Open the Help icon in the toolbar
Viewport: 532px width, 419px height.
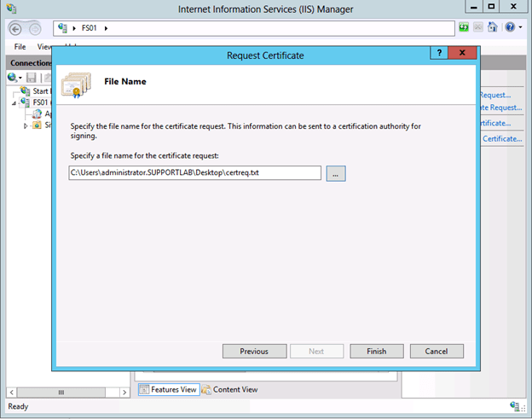point(510,26)
